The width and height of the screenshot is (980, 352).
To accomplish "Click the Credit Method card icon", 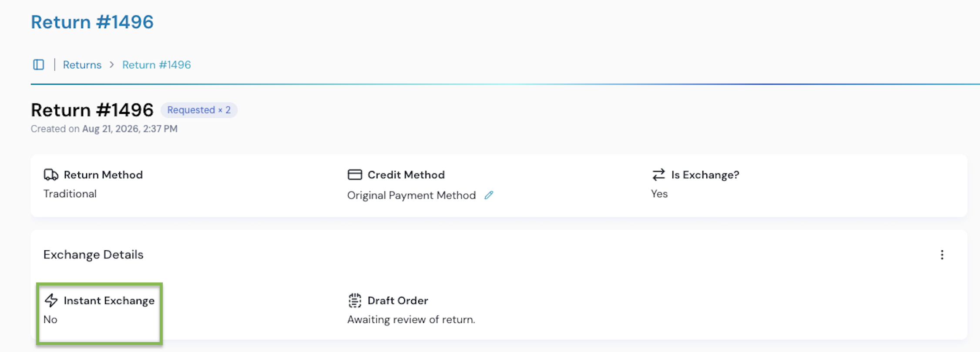I will [x=355, y=175].
